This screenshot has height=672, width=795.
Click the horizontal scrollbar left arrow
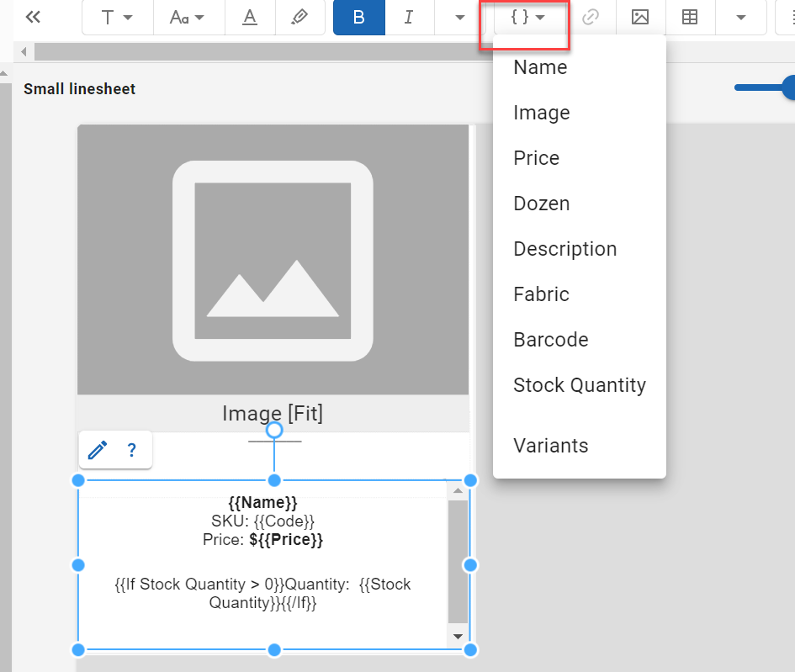click(24, 51)
